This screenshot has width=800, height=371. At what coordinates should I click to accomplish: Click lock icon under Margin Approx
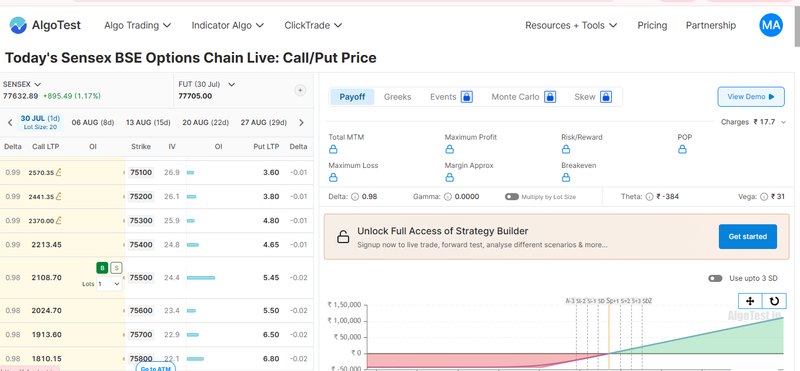pos(449,177)
